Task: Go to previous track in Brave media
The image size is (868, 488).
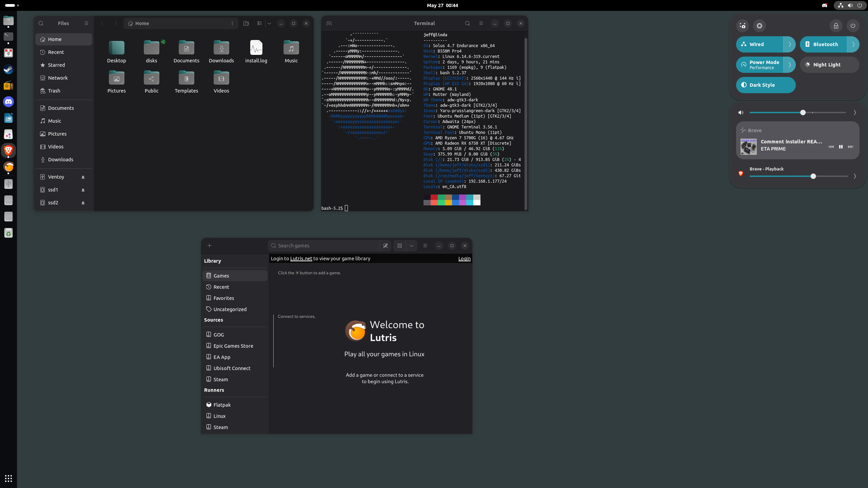Action: coord(831,147)
